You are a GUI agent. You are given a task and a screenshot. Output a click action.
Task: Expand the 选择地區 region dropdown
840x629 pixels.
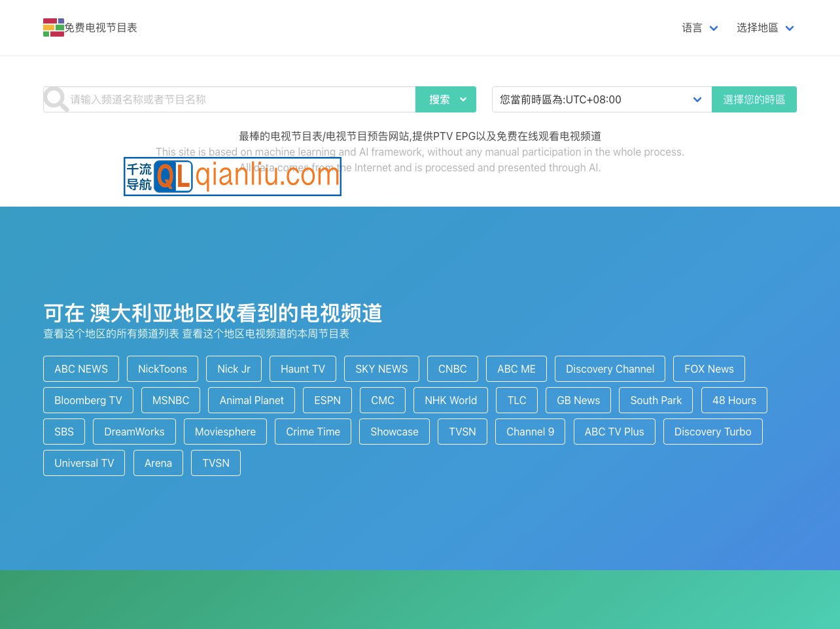click(x=765, y=27)
